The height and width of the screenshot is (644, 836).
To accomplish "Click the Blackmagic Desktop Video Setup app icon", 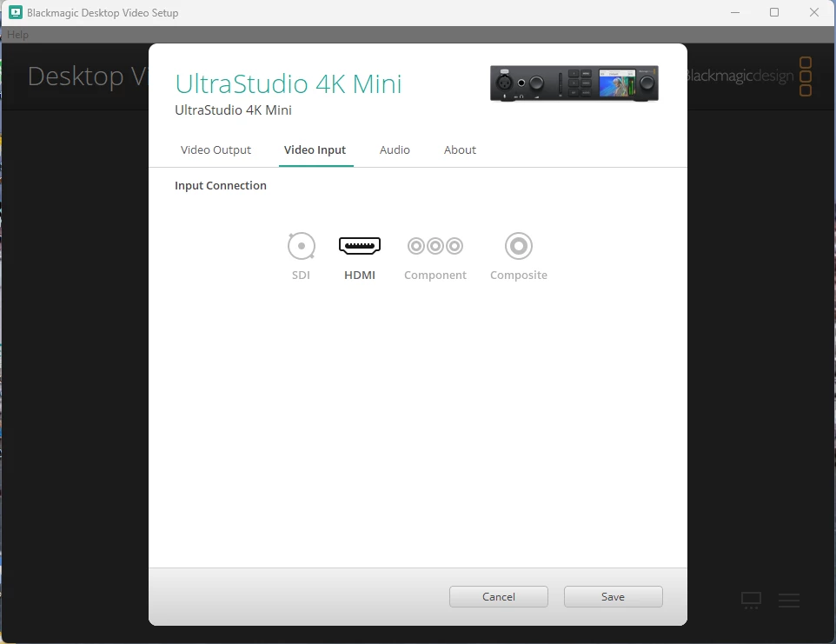I will point(16,12).
